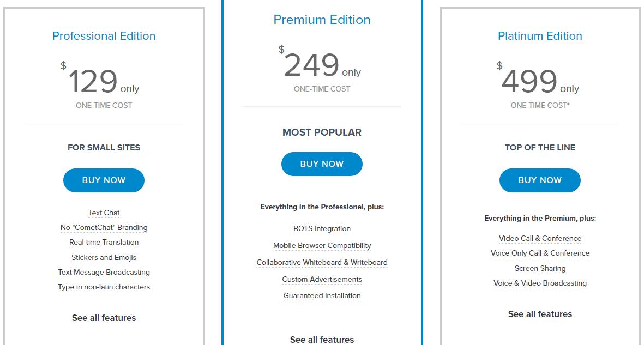Select Screen Sharing feature link
This screenshot has width=644, height=345.
(540, 269)
